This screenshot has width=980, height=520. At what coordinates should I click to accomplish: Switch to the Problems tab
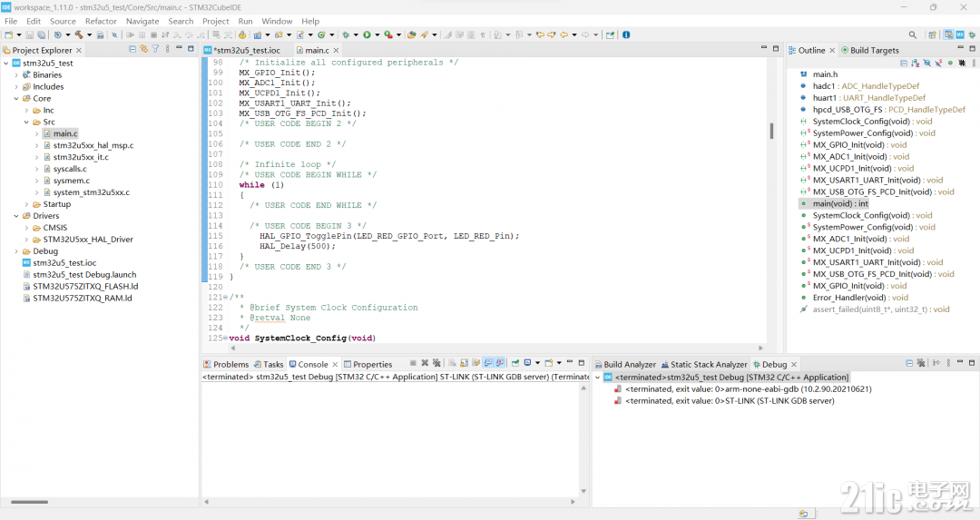point(226,365)
